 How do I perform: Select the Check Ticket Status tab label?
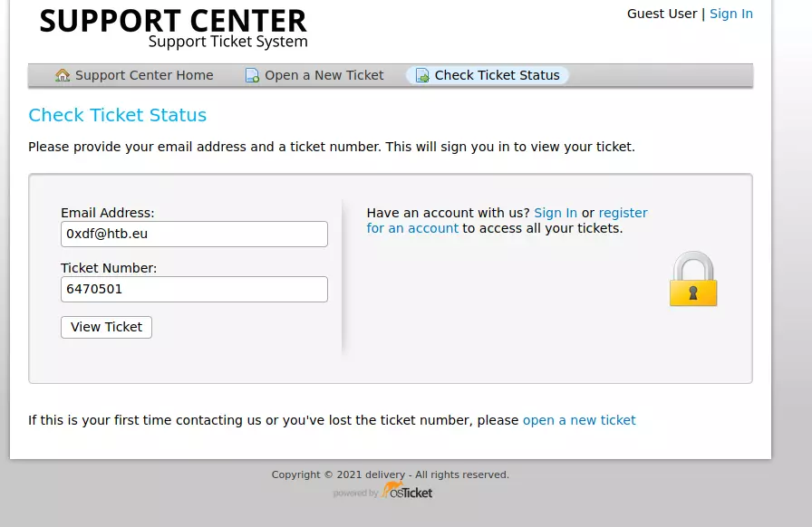(x=497, y=75)
